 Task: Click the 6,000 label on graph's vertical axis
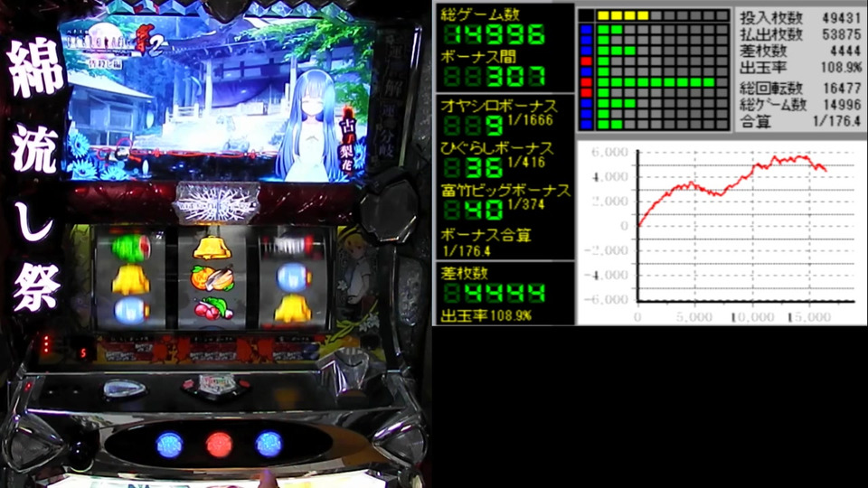coord(609,152)
